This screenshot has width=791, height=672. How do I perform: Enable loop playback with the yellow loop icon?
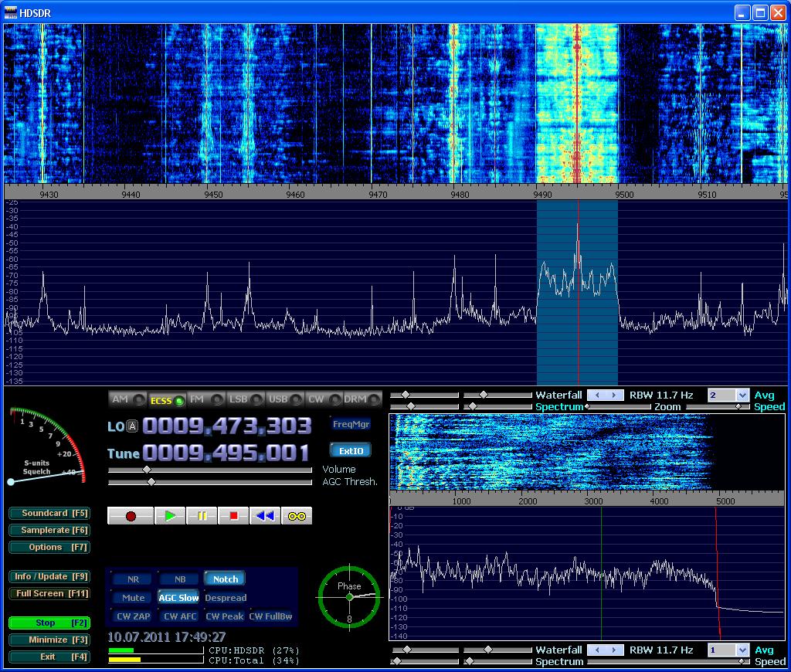click(297, 516)
